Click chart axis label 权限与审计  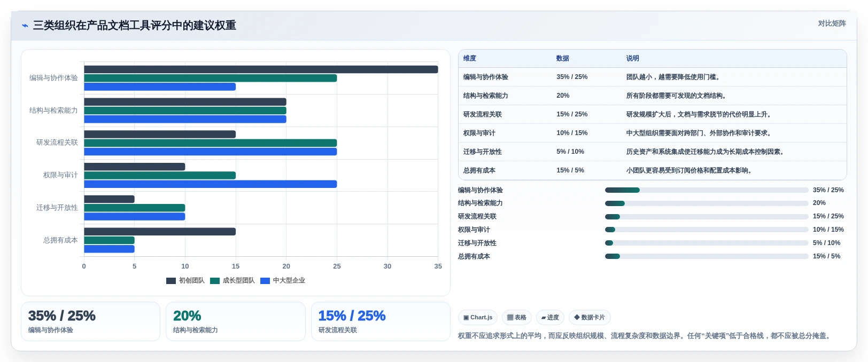click(60, 175)
